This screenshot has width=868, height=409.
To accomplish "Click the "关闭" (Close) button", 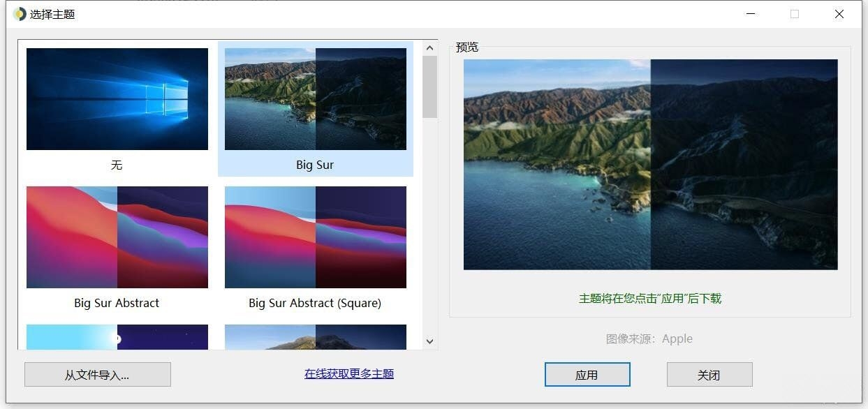I will [709, 374].
